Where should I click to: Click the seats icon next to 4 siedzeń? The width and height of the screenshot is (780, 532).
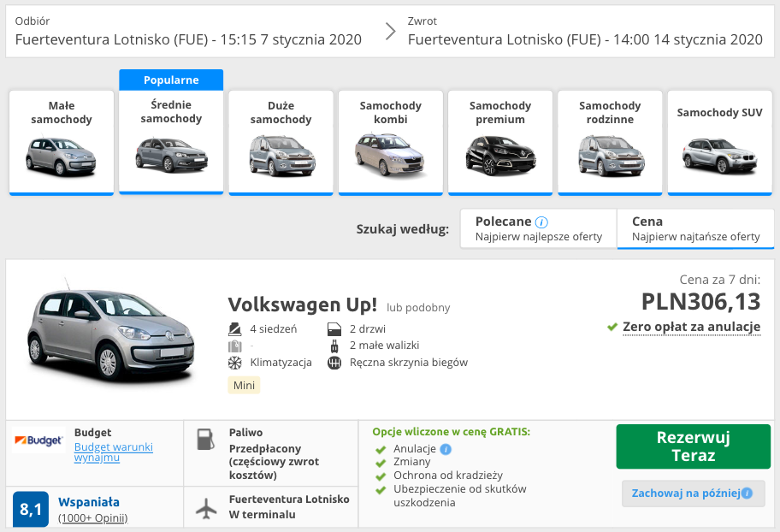click(x=235, y=329)
